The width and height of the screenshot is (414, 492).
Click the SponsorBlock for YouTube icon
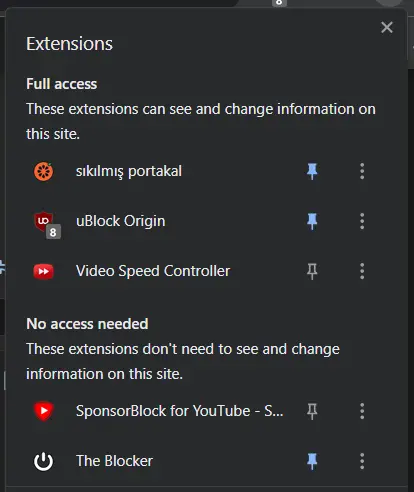43,411
